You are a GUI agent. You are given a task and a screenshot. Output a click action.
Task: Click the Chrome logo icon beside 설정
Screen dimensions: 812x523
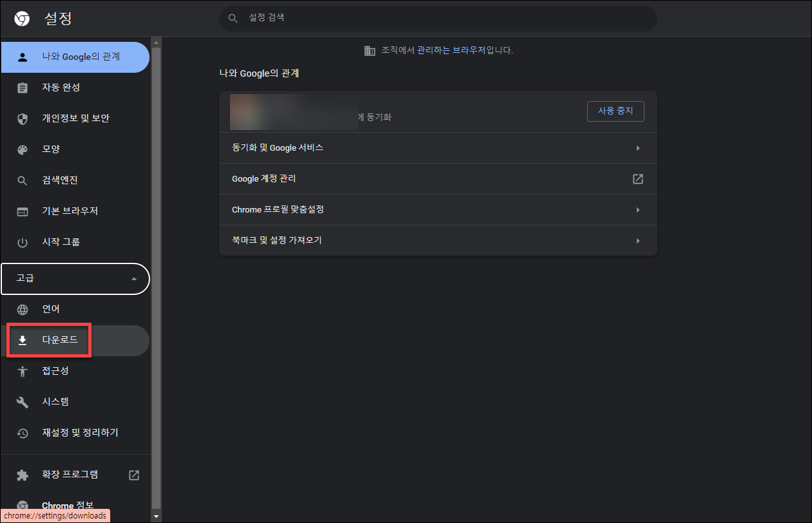click(23, 19)
